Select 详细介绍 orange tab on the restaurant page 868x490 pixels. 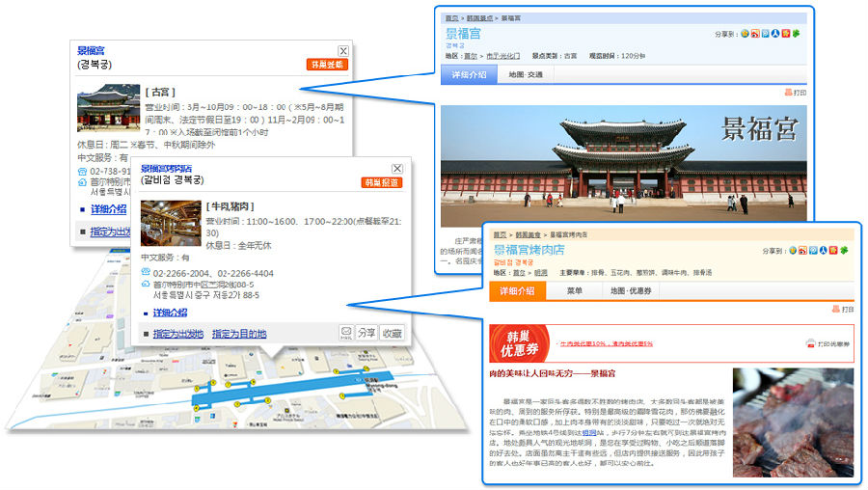[517, 290]
